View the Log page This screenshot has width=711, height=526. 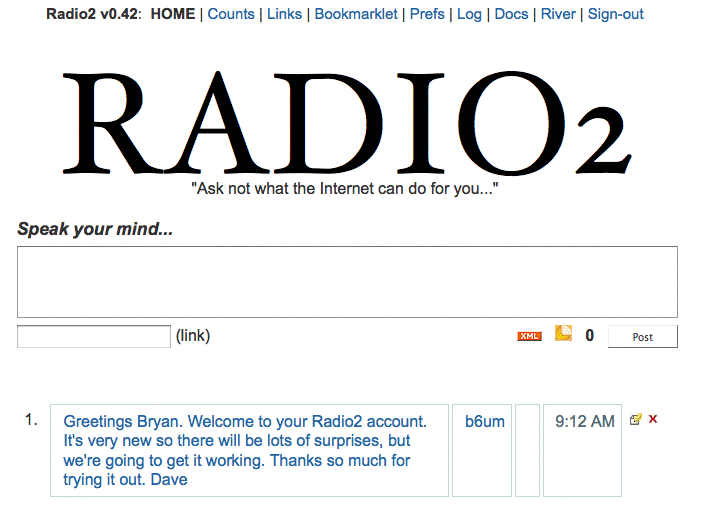(469, 14)
